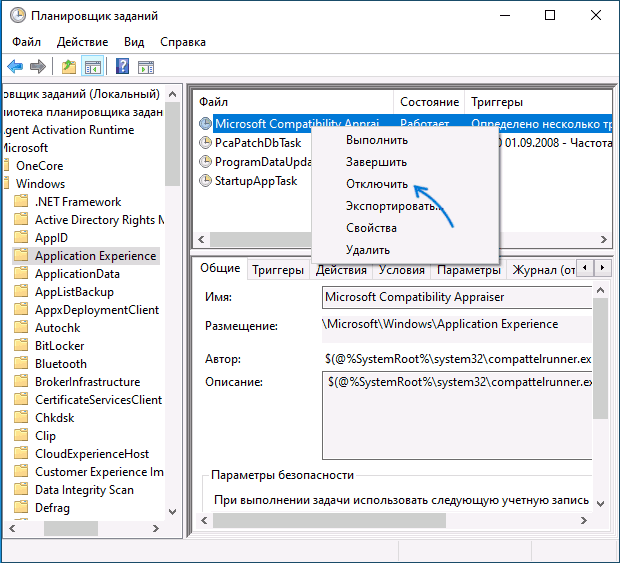This screenshot has height=563, width=620.
Task: Click the Файл column header
Action: click(x=293, y=102)
